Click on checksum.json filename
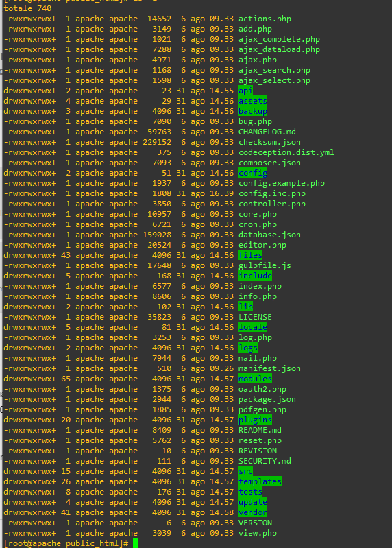Image resolution: width=392 pixels, height=548 pixels. click(x=269, y=142)
